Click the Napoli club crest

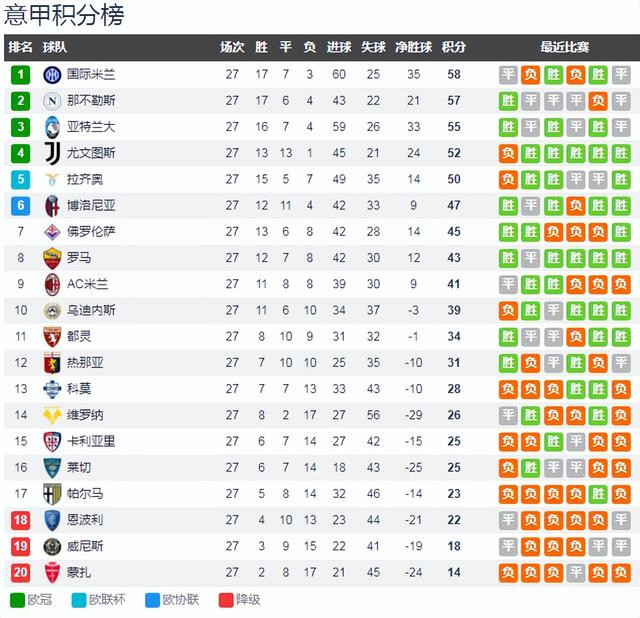[x=52, y=101]
